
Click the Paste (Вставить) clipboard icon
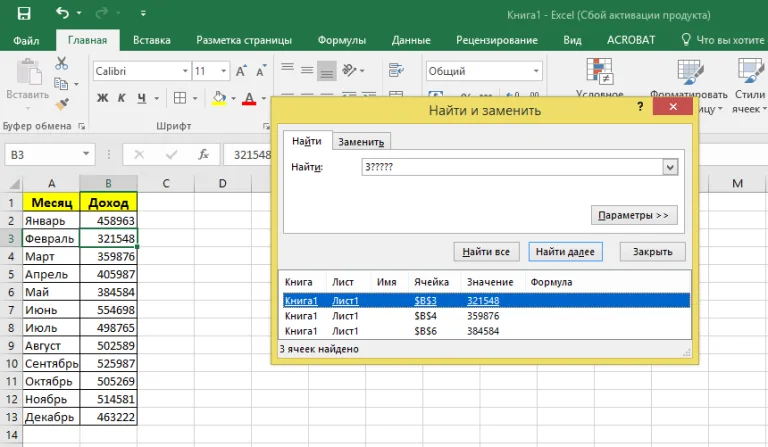[28, 72]
